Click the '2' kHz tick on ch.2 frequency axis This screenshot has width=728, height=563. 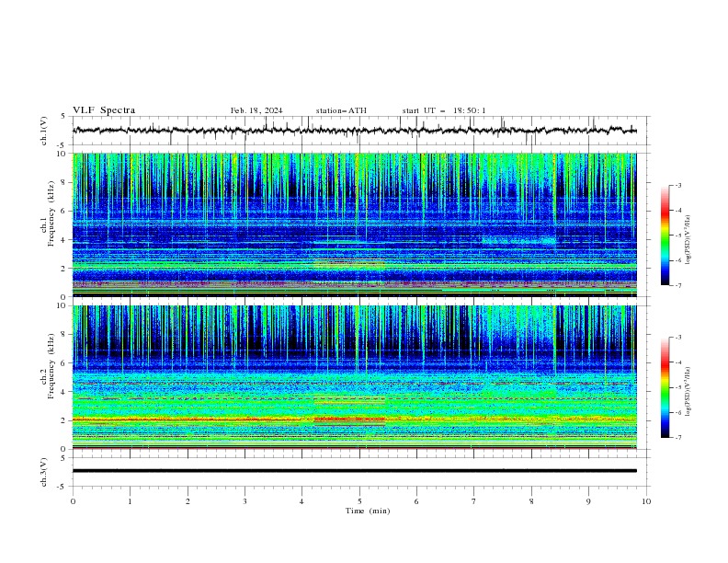[x=64, y=420]
